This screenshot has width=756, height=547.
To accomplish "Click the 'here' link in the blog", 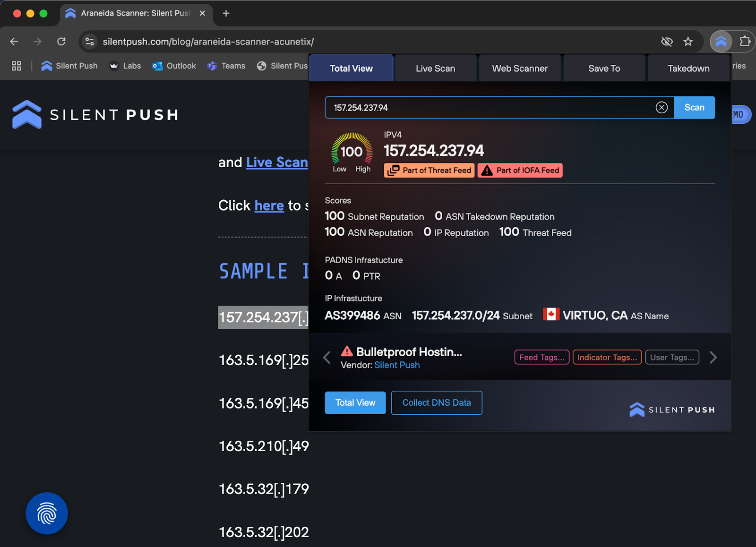I will pyautogui.click(x=269, y=205).
